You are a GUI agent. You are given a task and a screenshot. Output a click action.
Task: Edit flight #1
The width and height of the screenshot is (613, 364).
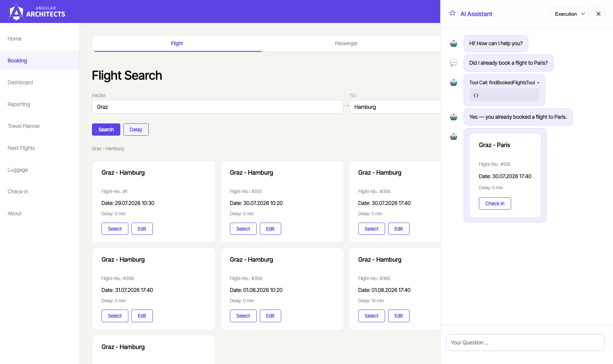click(142, 229)
